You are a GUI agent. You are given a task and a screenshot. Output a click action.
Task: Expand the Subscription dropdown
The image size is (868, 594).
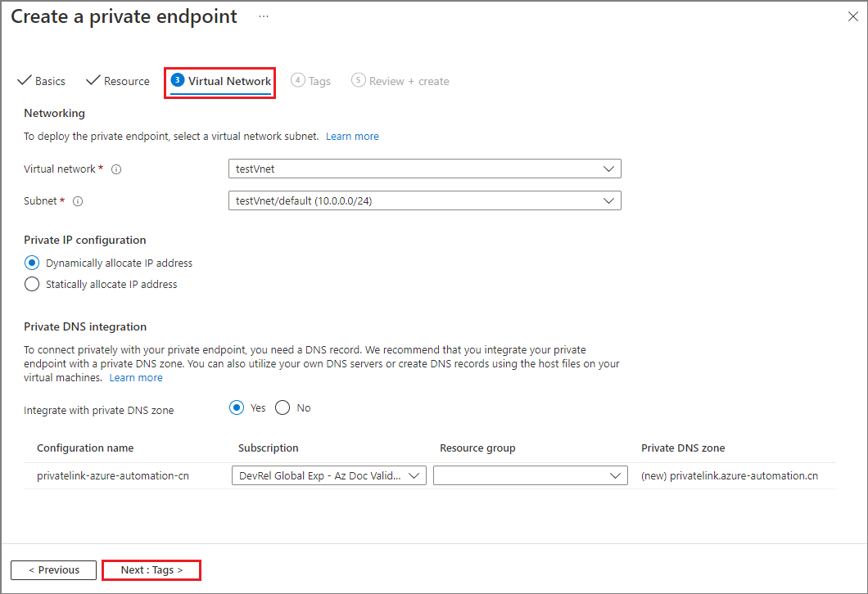point(328,475)
